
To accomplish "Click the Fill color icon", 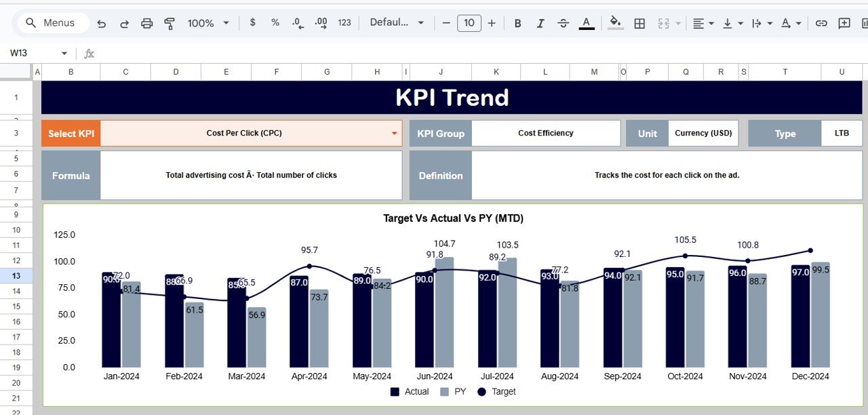I will [614, 22].
